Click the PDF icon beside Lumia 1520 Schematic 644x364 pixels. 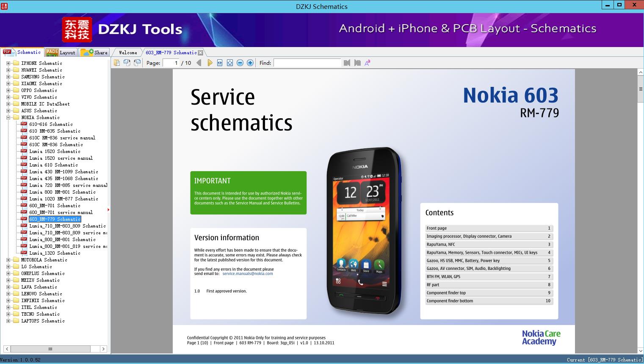pos(24,151)
